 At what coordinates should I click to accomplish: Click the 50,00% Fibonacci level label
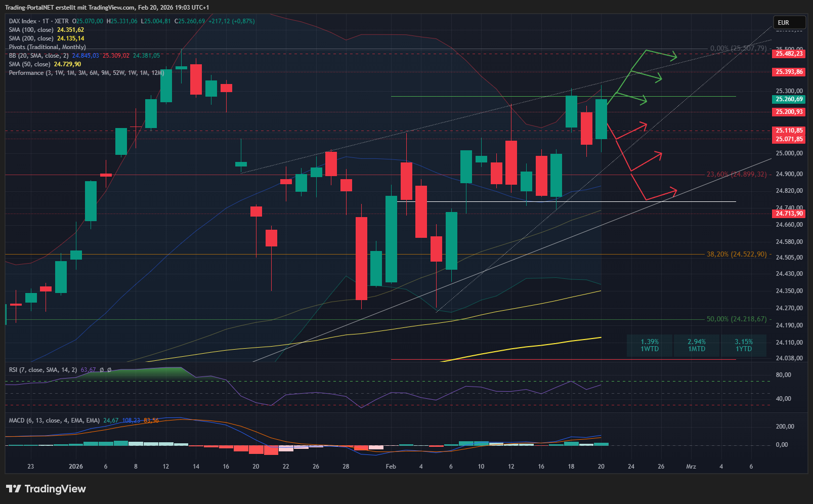tap(736, 319)
